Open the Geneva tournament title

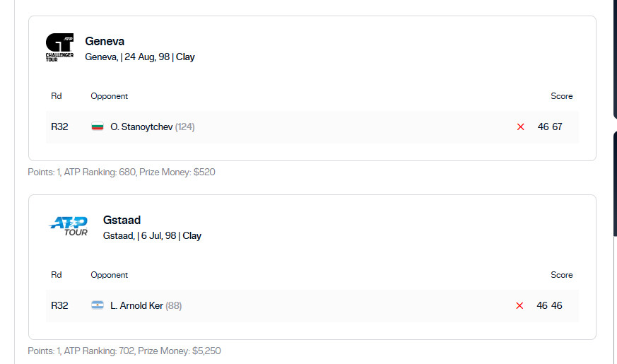[x=105, y=41]
